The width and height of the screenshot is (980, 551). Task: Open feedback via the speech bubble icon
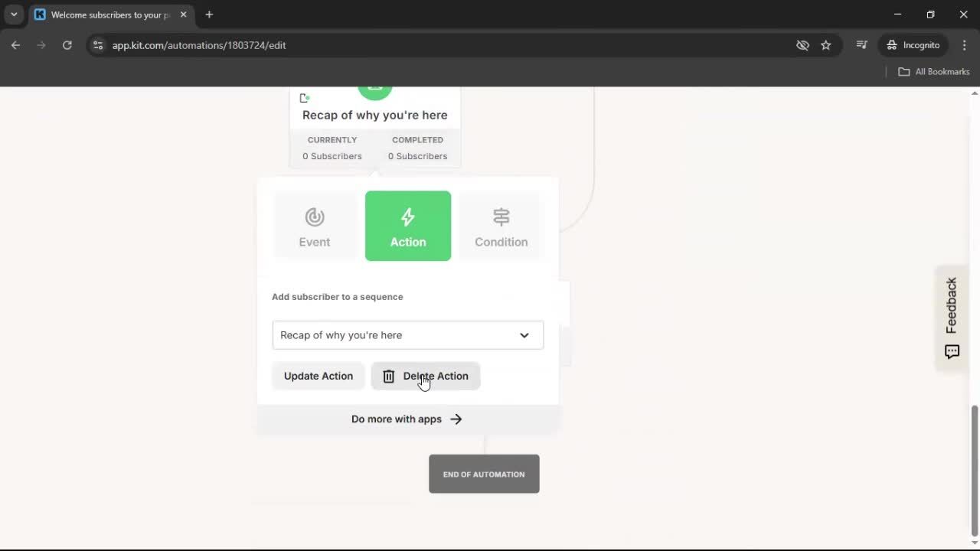pyautogui.click(x=952, y=352)
